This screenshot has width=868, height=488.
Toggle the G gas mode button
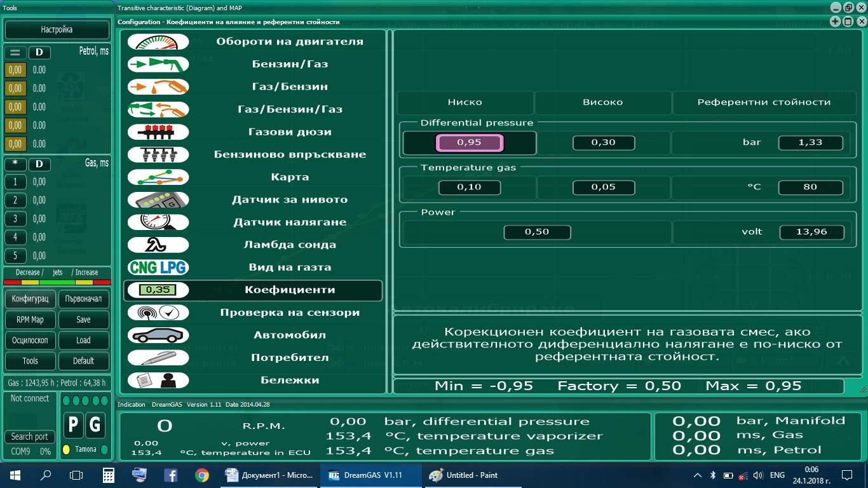coord(95,426)
